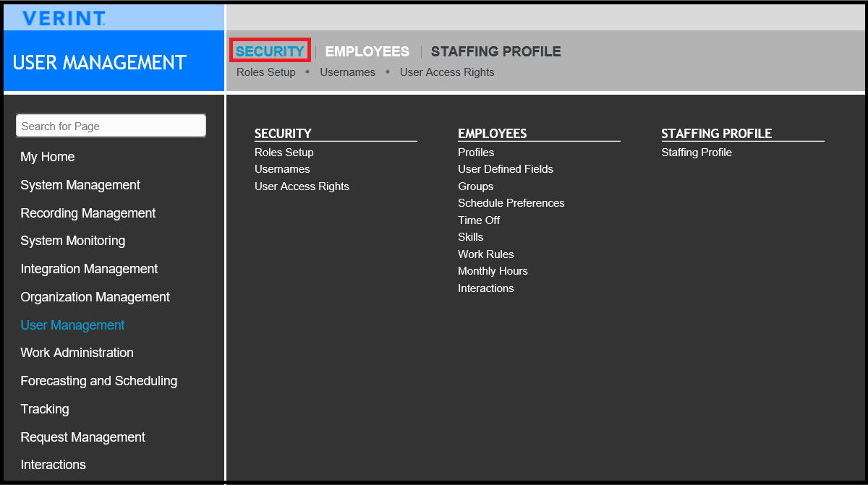Open the Monthly Hours link

[x=493, y=271]
